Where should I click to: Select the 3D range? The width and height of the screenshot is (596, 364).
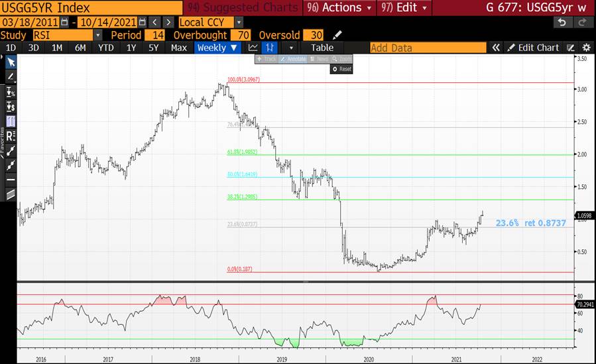click(x=33, y=48)
